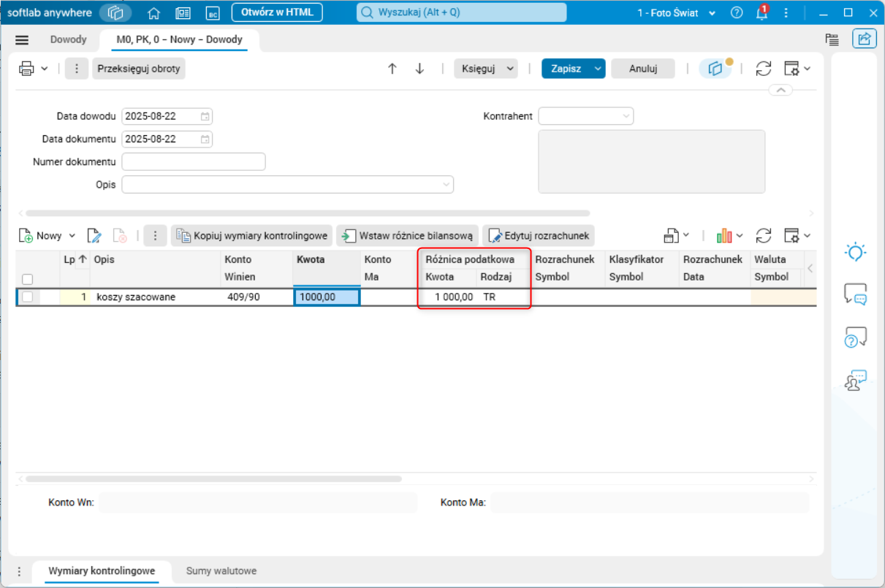Toggle the panel list icon near top right
This screenshot has width=885, height=588.
[x=832, y=39]
